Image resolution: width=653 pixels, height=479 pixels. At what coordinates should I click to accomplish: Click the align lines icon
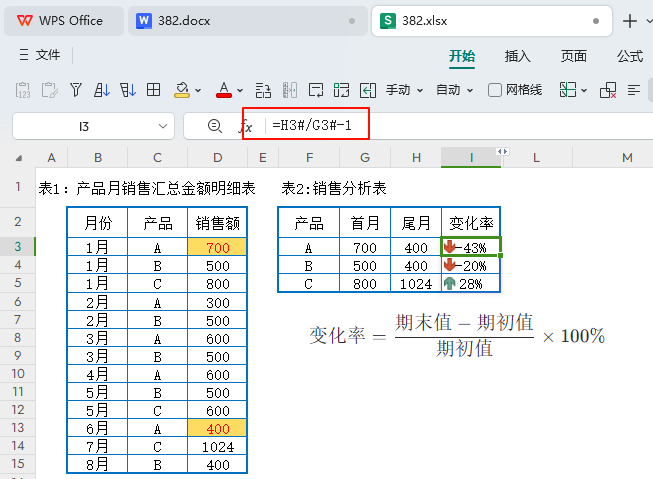click(634, 90)
